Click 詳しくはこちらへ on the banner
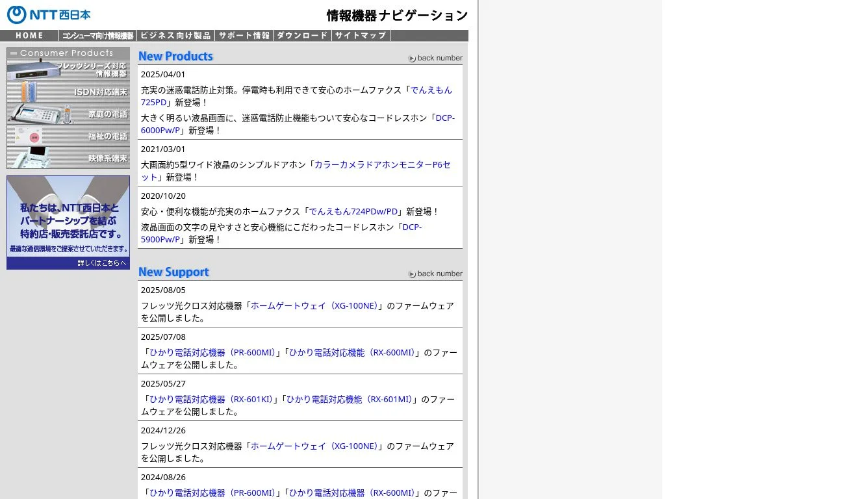868x499 pixels. pyautogui.click(x=102, y=263)
